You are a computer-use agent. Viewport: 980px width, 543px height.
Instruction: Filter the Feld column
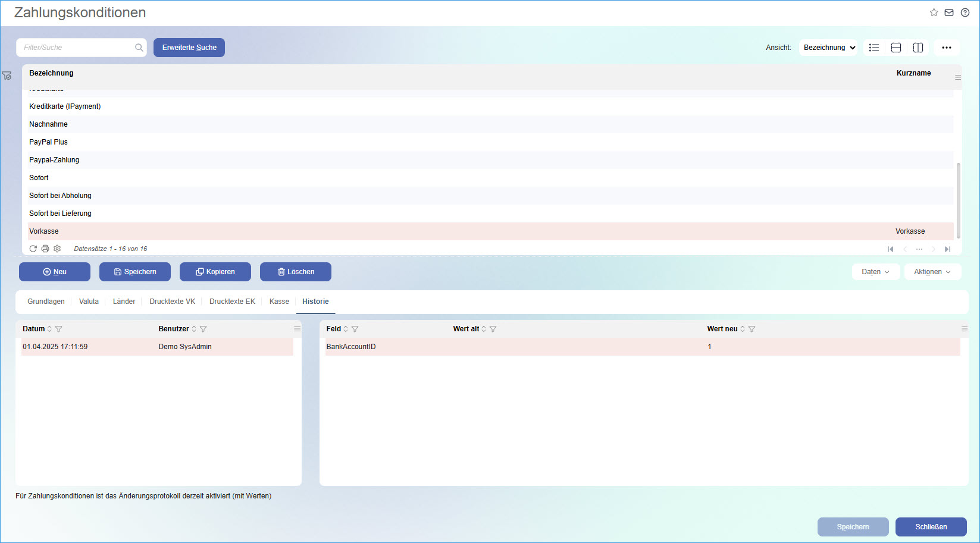pos(355,329)
